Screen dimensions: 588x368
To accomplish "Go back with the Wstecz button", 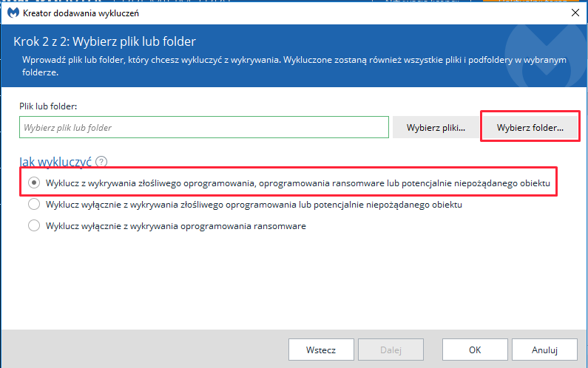I will tap(321, 350).
